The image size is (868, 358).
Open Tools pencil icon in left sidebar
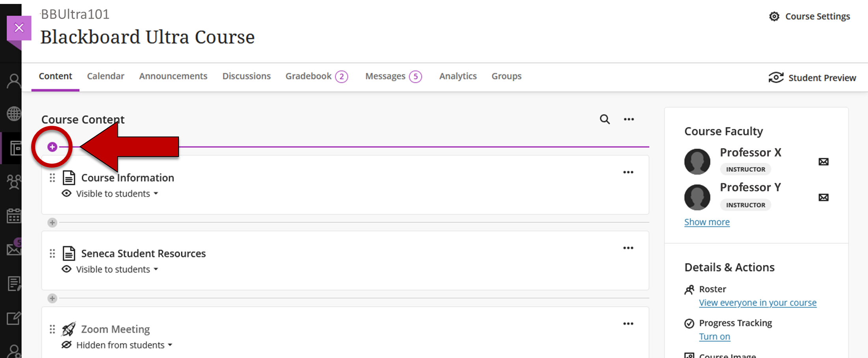click(14, 318)
